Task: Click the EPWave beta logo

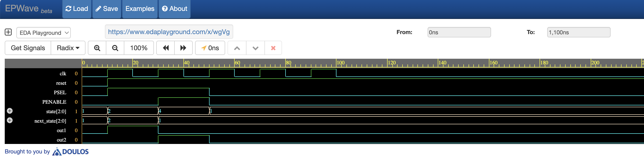Action: [28, 9]
